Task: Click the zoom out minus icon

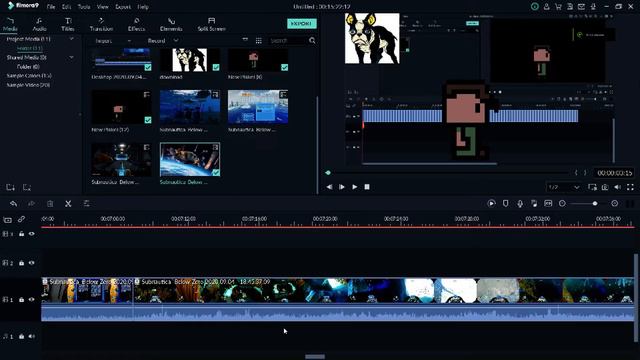Action: (562, 203)
